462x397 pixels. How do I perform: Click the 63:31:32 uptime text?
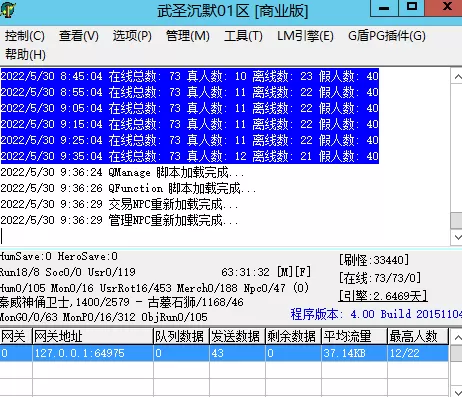(245, 272)
